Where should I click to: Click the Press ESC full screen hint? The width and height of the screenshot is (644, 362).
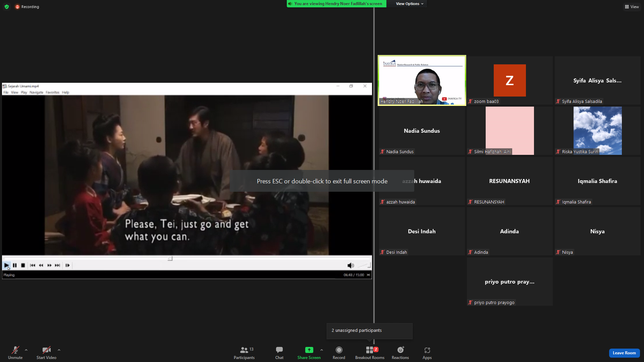pyautogui.click(x=322, y=181)
